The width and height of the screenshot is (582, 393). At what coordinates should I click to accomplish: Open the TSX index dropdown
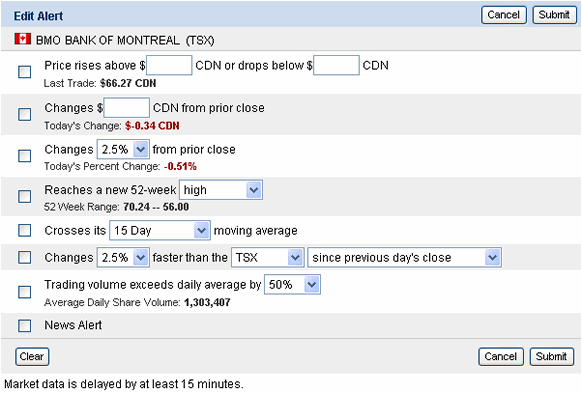click(268, 258)
